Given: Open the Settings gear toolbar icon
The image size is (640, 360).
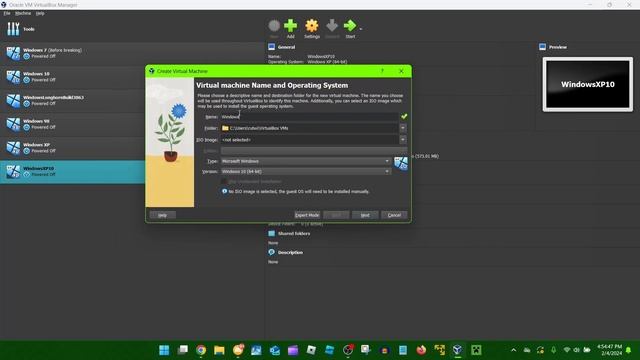Looking at the screenshot, I should (x=312, y=29).
